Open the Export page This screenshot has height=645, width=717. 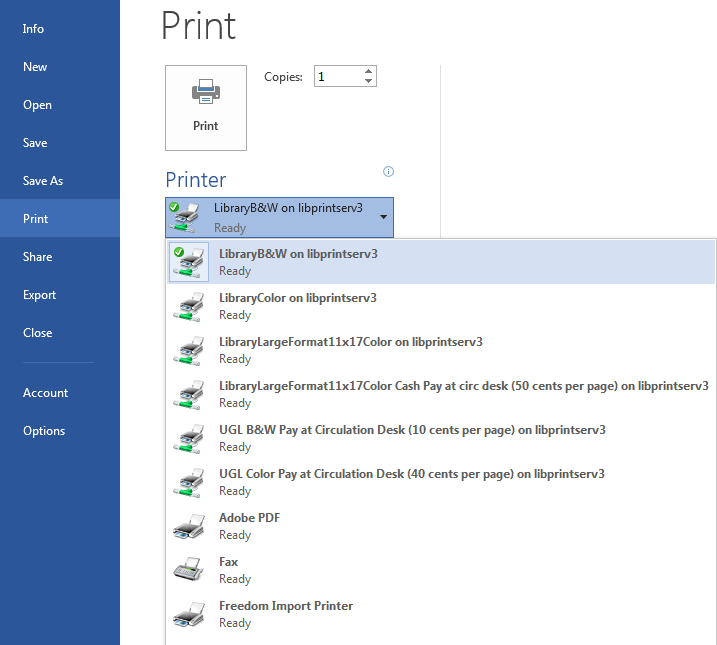[40, 295]
